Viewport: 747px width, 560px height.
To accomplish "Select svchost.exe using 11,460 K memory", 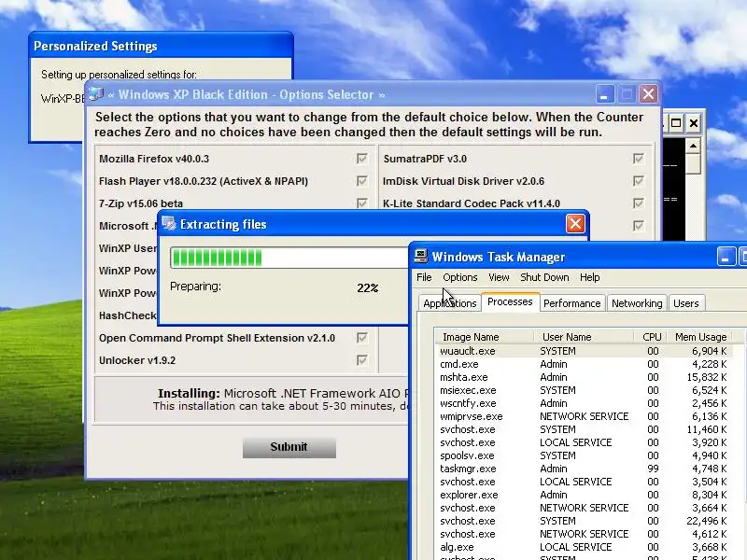I will point(583,429).
